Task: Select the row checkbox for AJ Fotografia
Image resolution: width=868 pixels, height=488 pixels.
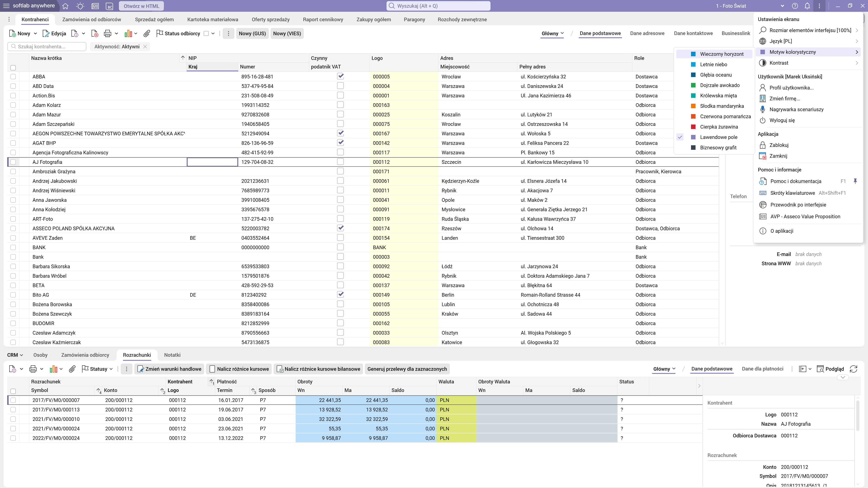Action: click(13, 162)
